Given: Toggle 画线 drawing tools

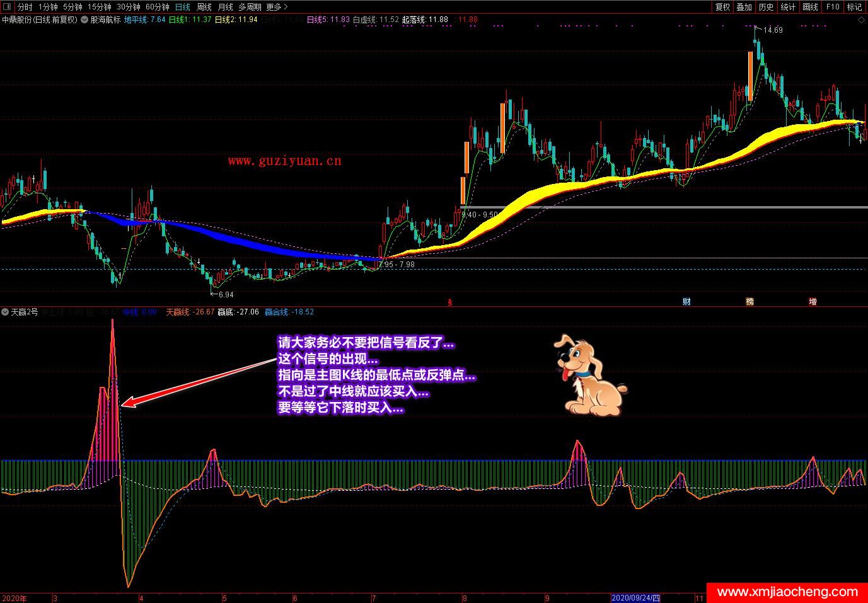Looking at the screenshot, I should pos(811,7).
